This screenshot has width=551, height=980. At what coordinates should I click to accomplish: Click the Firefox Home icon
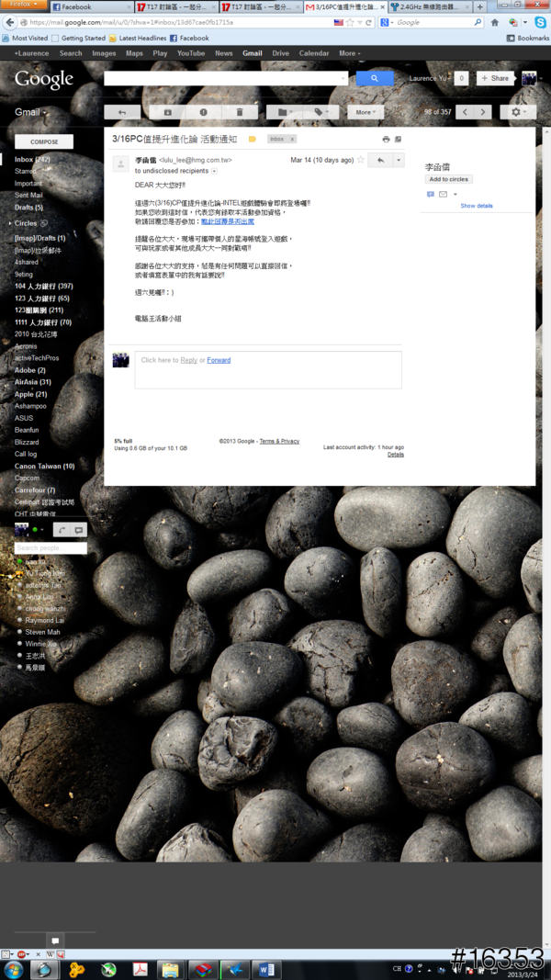[495, 22]
